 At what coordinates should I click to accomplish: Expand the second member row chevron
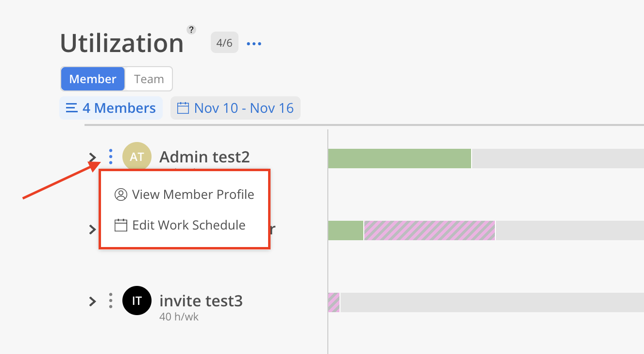[x=92, y=229]
